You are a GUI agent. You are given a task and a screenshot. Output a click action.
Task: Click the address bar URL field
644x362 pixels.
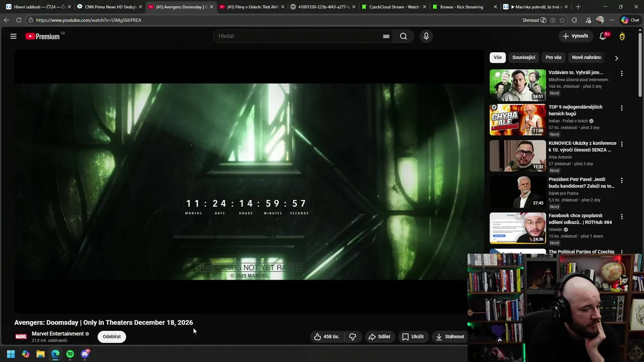(272, 20)
